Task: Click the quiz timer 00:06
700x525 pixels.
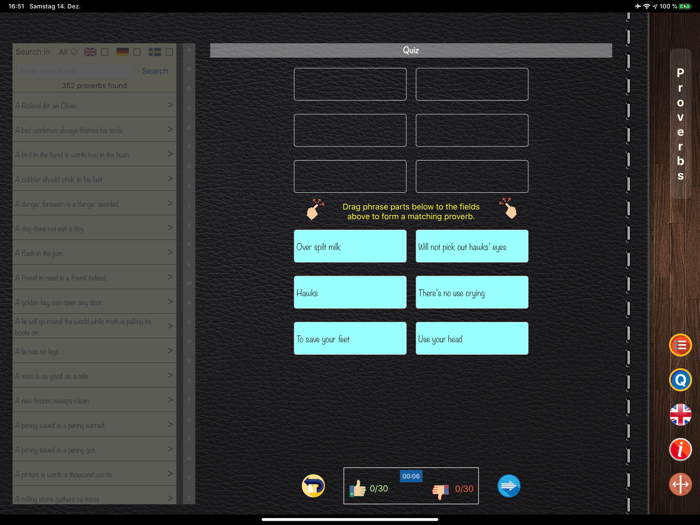Action: [x=411, y=476]
